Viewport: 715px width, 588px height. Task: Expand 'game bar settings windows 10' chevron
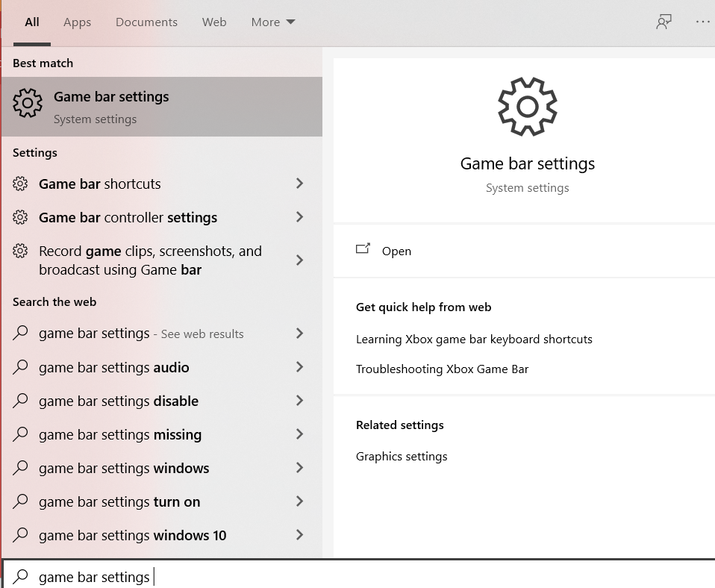pos(299,535)
